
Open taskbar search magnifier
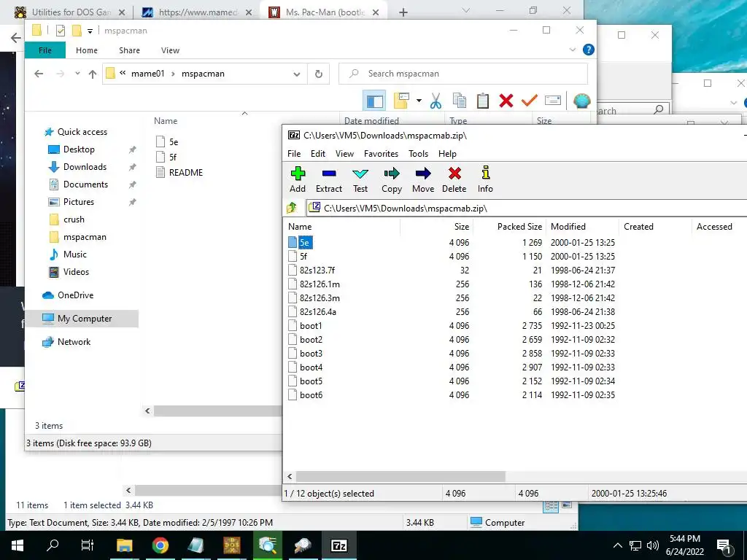point(53,545)
